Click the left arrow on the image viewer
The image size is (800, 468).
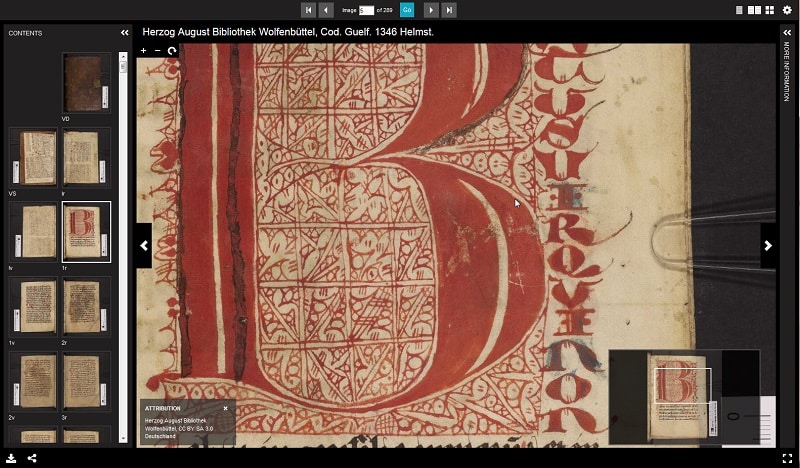(144, 245)
